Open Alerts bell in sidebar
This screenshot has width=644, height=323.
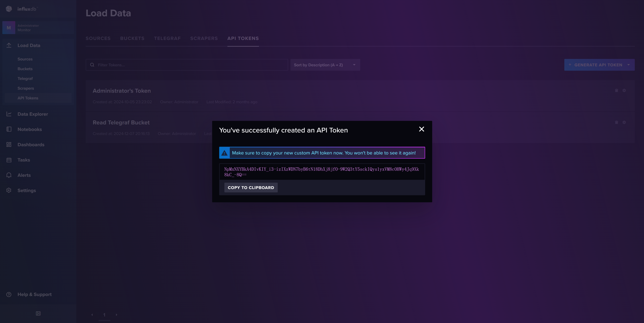coord(9,175)
